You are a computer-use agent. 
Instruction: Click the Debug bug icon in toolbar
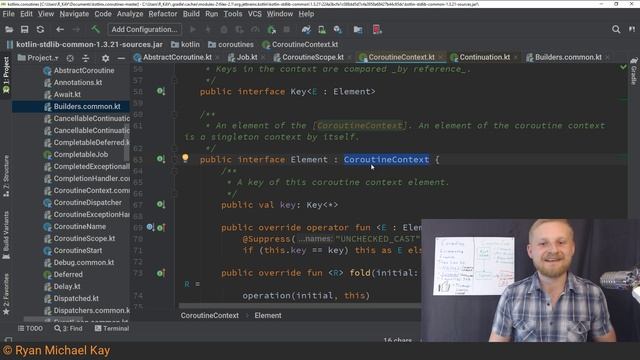[x=224, y=29]
